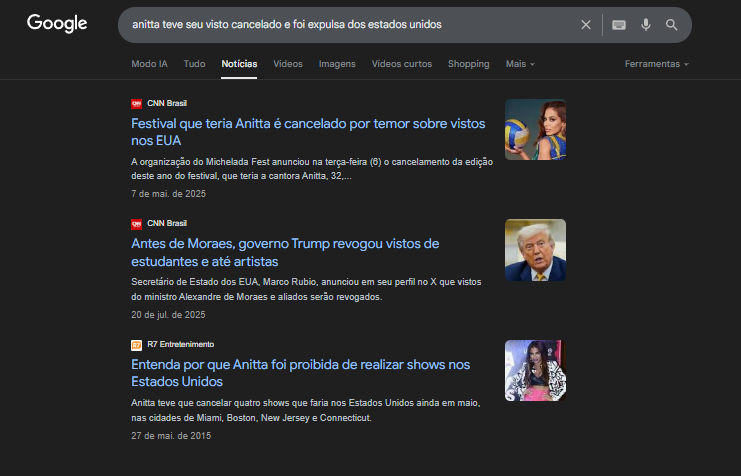
Task: Select the Tudo tab
Action: pos(194,64)
